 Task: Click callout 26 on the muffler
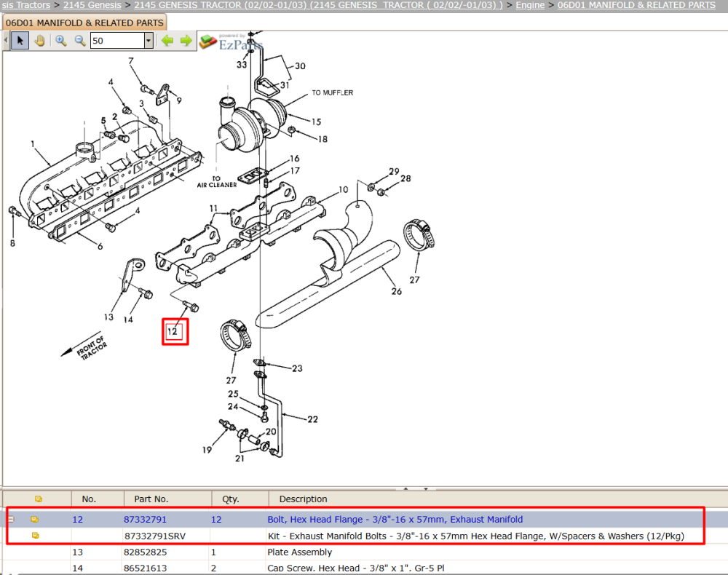396,291
